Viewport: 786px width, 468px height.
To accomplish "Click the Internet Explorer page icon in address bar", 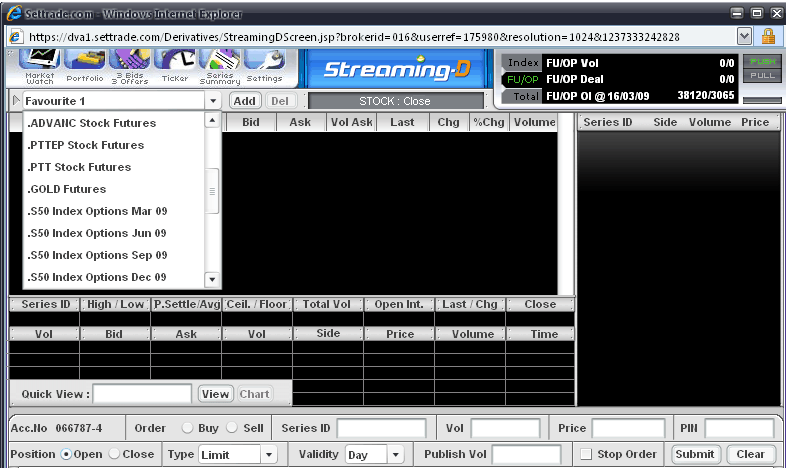I will tap(16, 36).
